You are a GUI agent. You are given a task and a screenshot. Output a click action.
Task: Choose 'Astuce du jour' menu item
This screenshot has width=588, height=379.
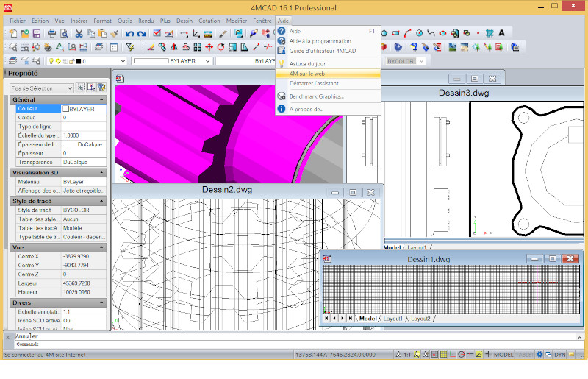point(328,64)
